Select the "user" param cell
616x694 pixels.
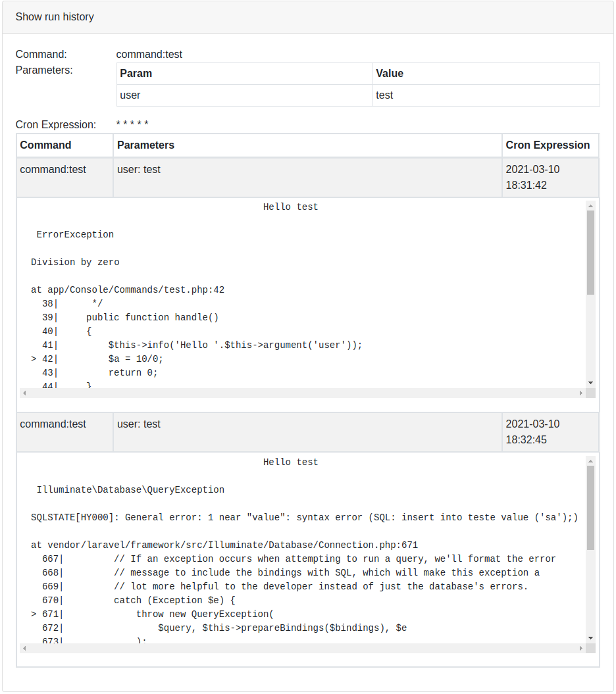244,95
